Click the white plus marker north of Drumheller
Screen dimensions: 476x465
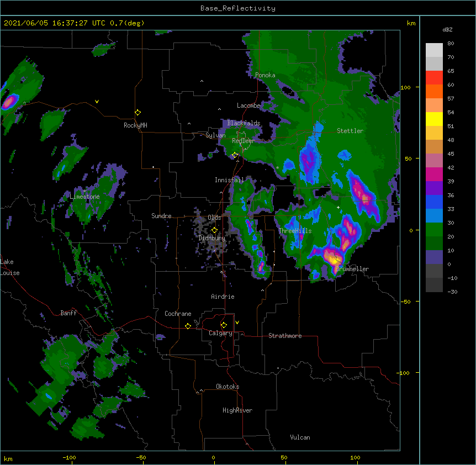coord(338,207)
